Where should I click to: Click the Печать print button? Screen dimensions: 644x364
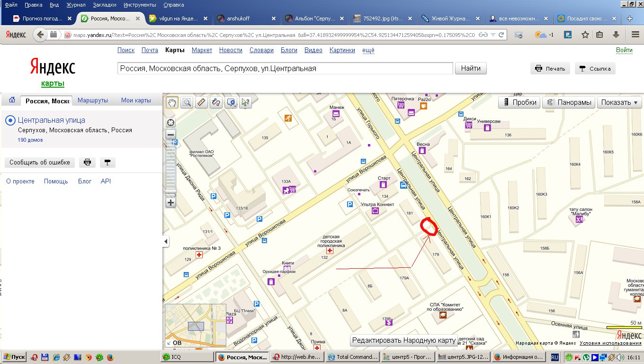click(x=550, y=68)
